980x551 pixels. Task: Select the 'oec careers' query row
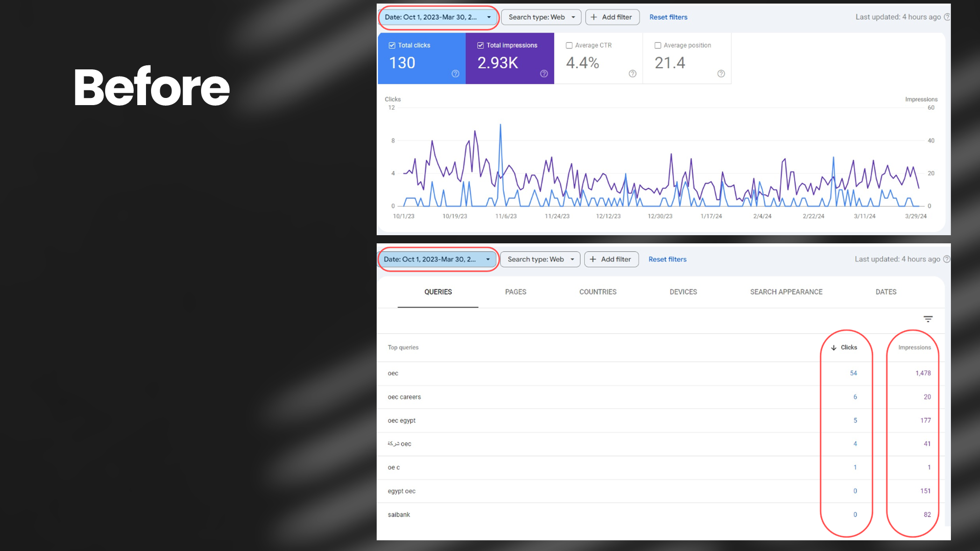pyautogui.click(x=404, y=397)
